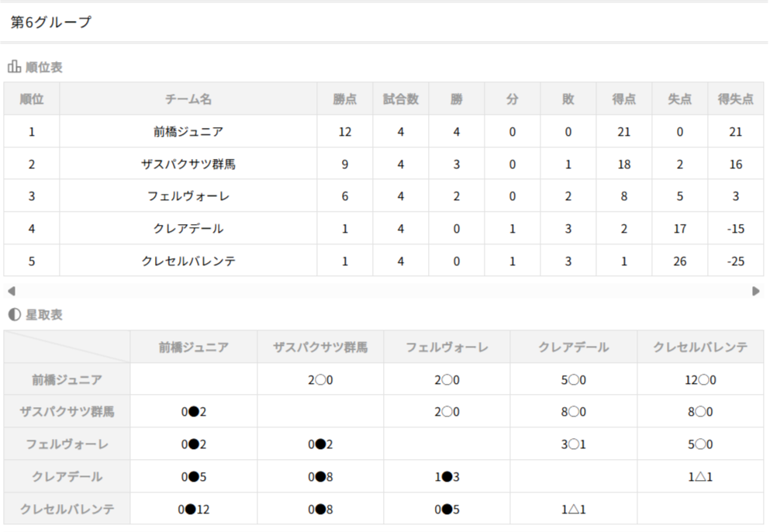Click 前橋ジュニア in the standings table
The image size is (770, 532).
[x=188, y=132]
